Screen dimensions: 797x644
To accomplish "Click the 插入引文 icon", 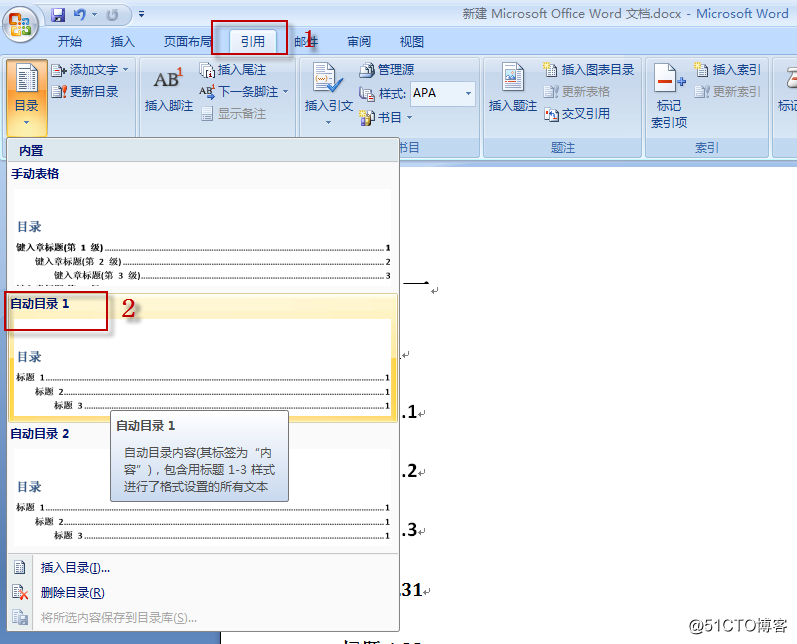I will [328, 78].
